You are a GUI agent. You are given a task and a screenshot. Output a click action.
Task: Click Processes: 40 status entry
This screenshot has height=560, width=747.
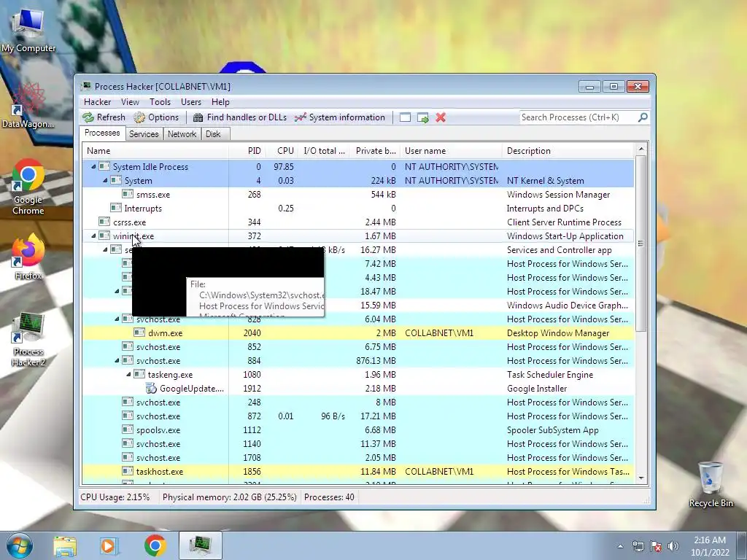(x=329, y=497)
